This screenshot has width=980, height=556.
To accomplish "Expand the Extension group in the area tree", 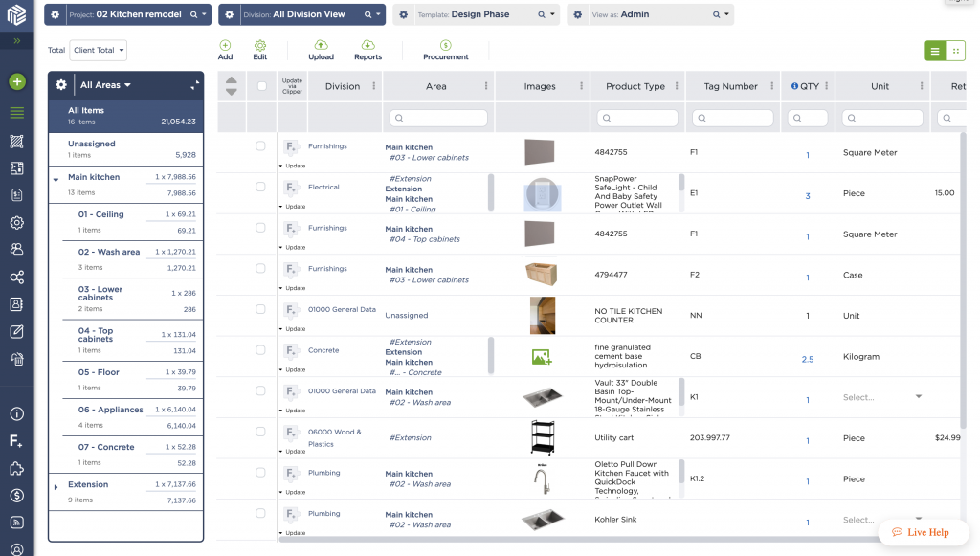I will [56, 486].
